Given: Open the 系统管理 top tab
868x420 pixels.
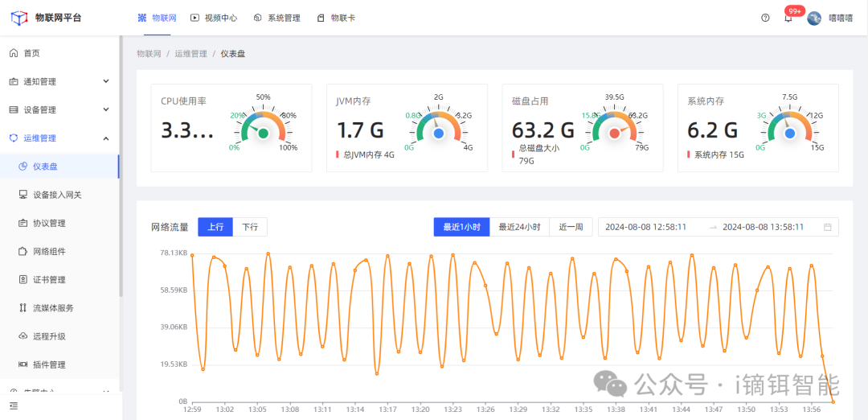Looking at the screenshot, I should [x=276, y=18].
